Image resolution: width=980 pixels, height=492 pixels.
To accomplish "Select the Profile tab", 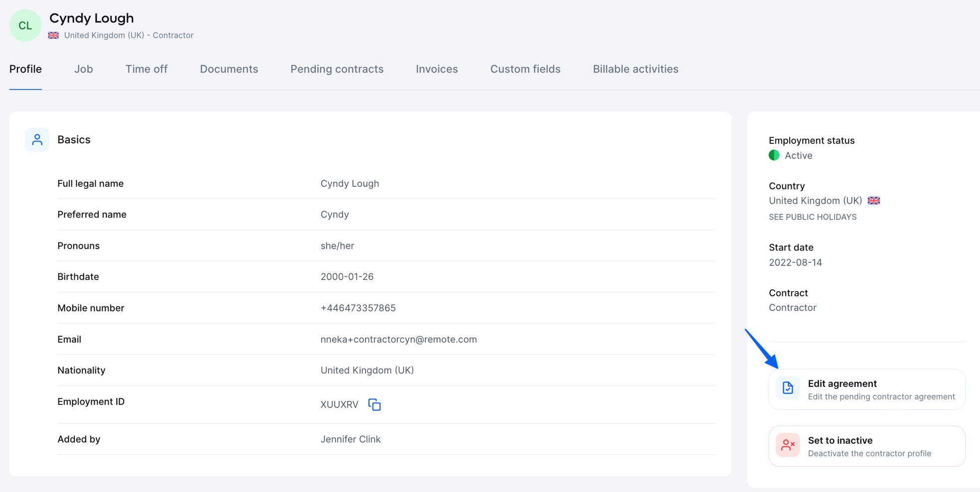I will pyautogui.click(x=25, y=69).
